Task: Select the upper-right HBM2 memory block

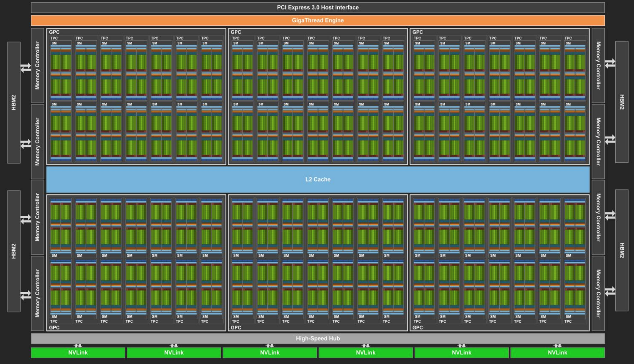Action: [622, 102]
